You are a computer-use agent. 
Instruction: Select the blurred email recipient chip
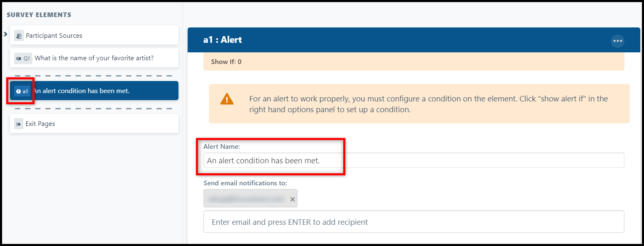[x=250, y=199]
